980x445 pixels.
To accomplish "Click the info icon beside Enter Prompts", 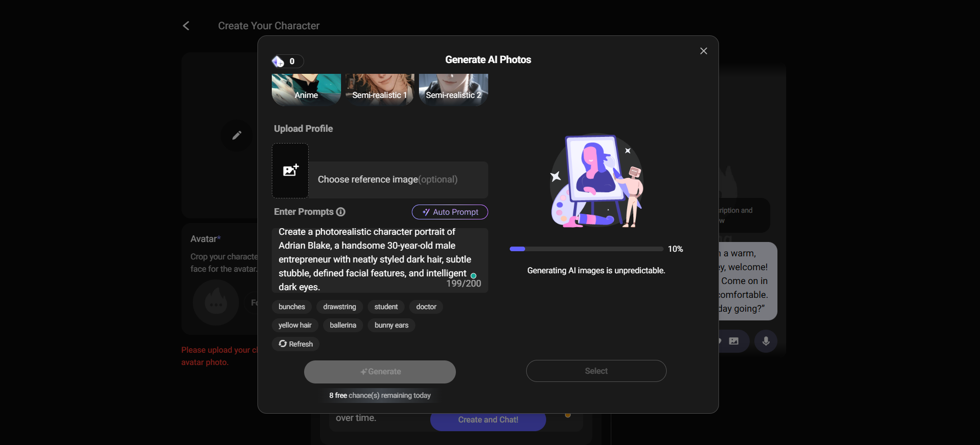I will pyautogui.click(x=341, y=212).
